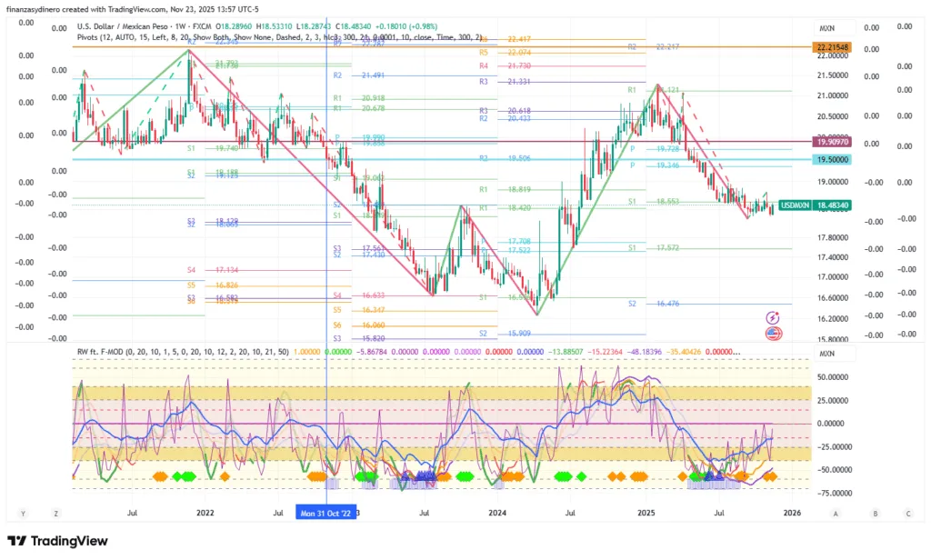
Task: Click the orange 22.21548 price label
Action: 832,45
